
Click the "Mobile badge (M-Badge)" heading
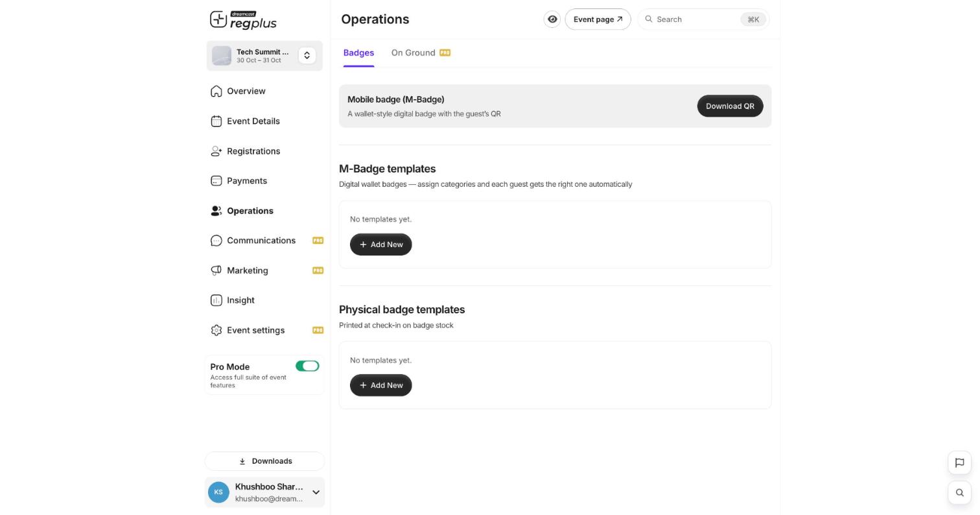pos(396,99)
